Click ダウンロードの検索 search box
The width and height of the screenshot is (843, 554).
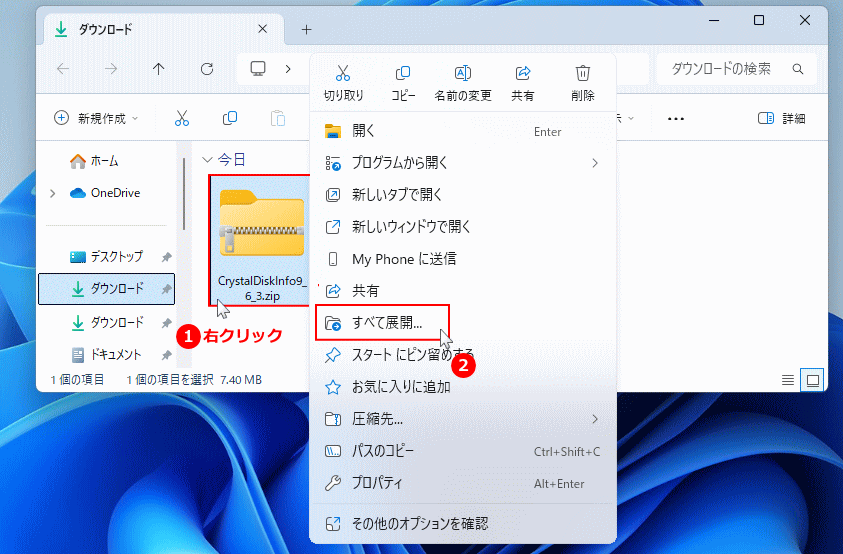737,69
